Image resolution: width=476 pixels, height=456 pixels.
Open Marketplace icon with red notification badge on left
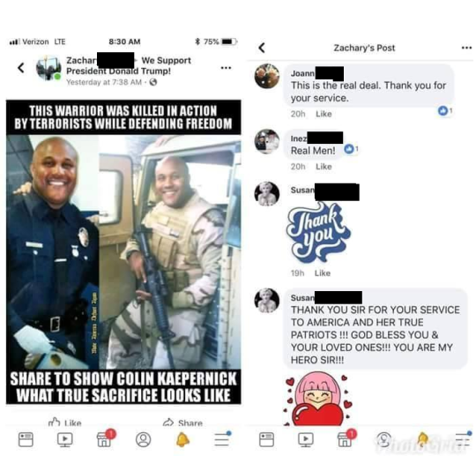tap(105, 438)
